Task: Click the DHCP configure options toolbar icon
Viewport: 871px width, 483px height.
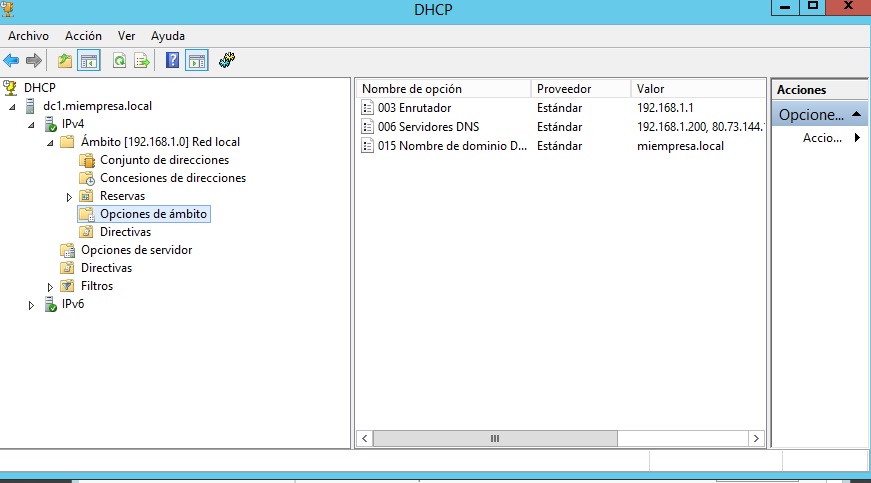Action: click(x=227, y=61)
